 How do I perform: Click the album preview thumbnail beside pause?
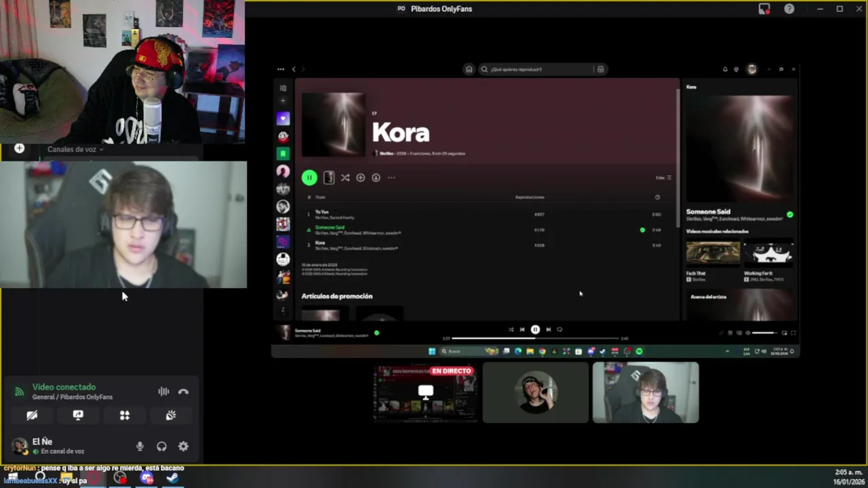[329, 178]
